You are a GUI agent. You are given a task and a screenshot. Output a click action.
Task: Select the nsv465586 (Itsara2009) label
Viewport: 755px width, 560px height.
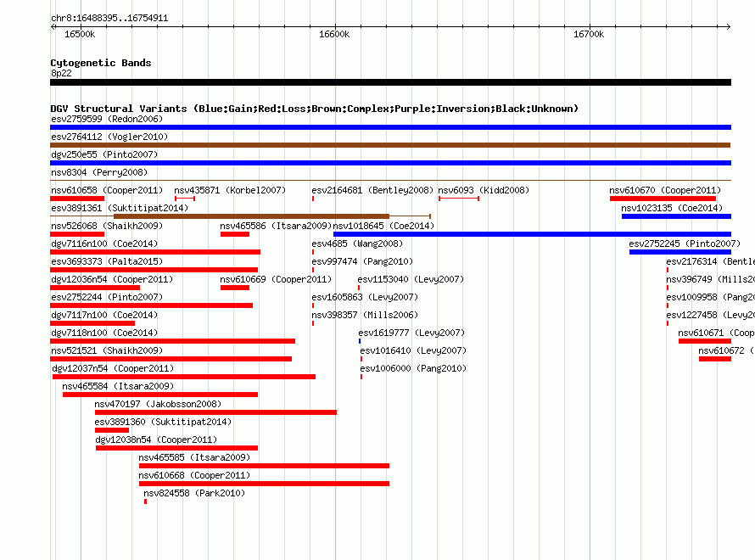(276, 226)
